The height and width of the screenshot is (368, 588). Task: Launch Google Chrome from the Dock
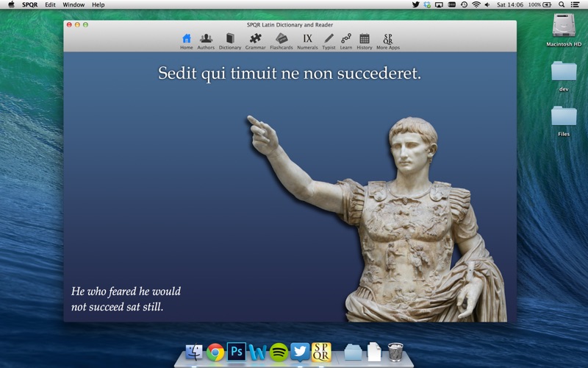pyautogui.click(x=215, y=353)
